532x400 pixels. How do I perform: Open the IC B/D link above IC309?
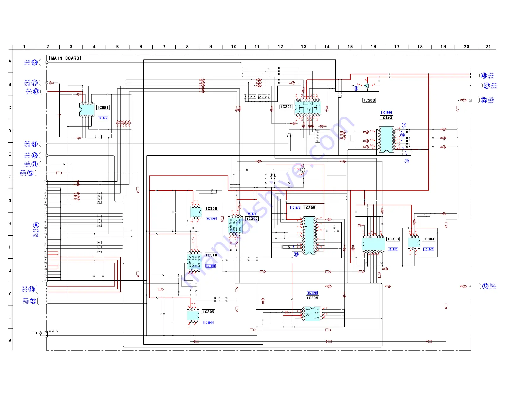point(312,293)
